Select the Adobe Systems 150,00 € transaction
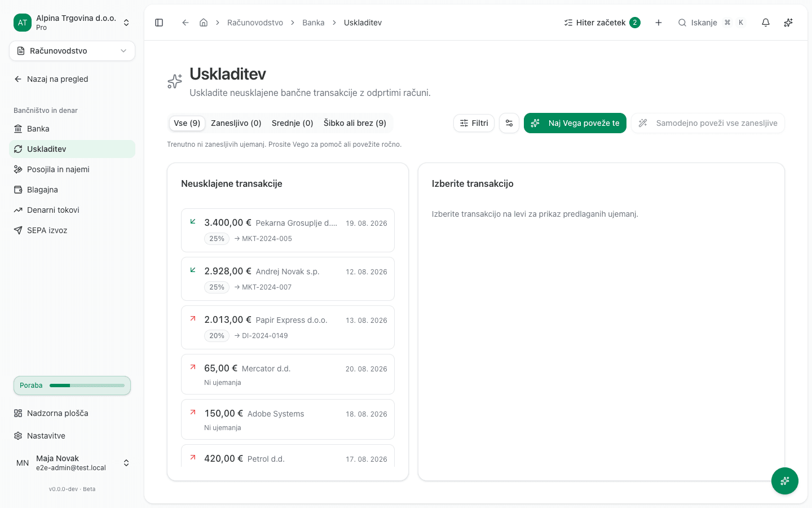Viewport: 812px width, 508px height. 288,419
